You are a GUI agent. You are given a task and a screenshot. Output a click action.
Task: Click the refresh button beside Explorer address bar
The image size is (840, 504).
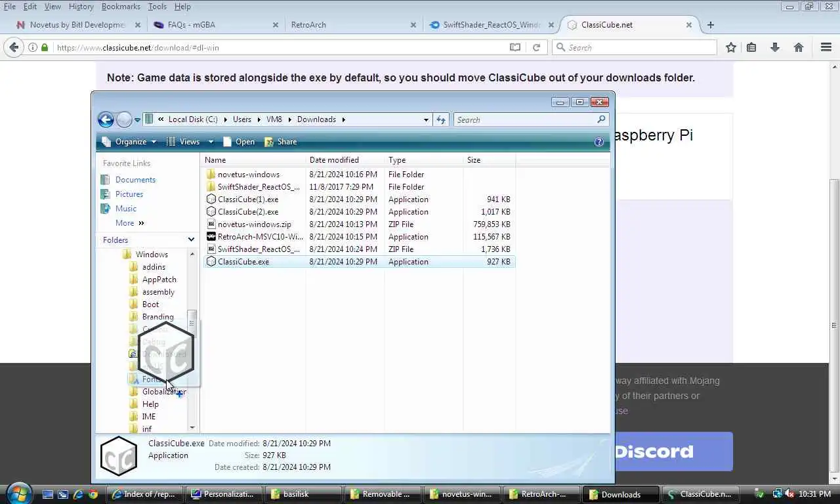(x=441, y=119)
